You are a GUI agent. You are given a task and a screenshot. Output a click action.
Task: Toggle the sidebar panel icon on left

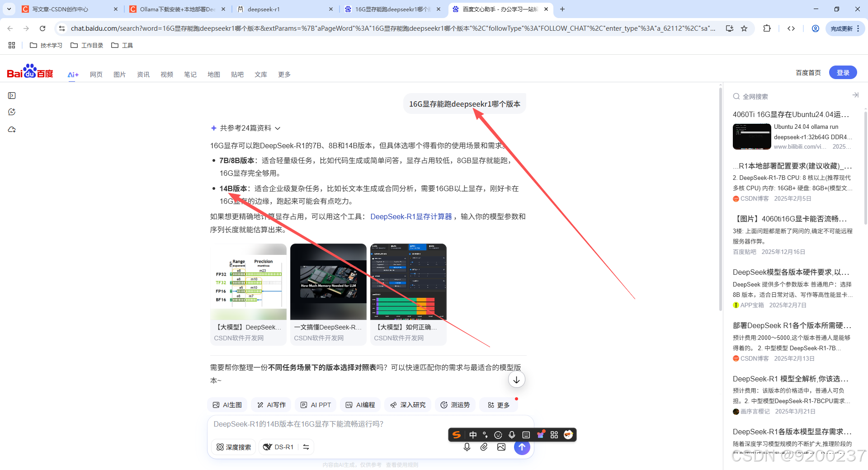(x=12, y=96)
